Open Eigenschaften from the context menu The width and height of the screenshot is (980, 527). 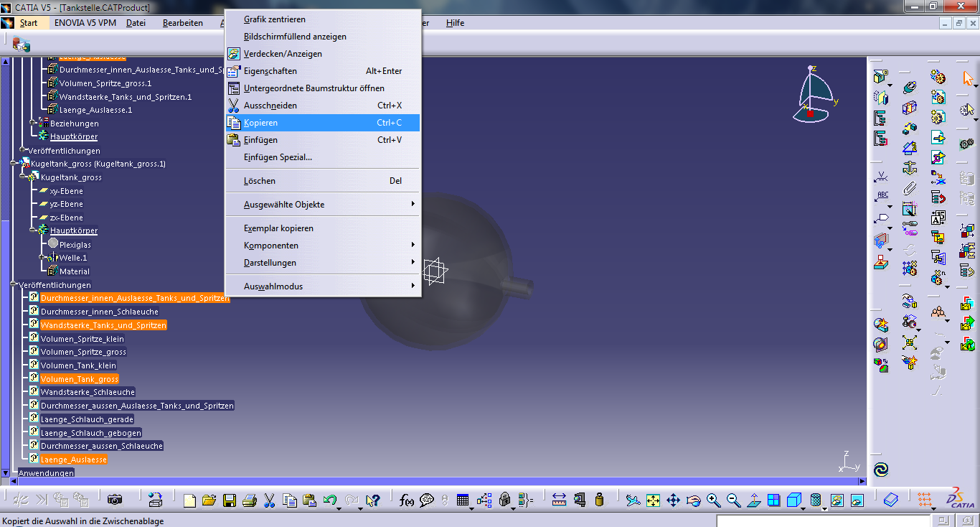coord(323,71)
